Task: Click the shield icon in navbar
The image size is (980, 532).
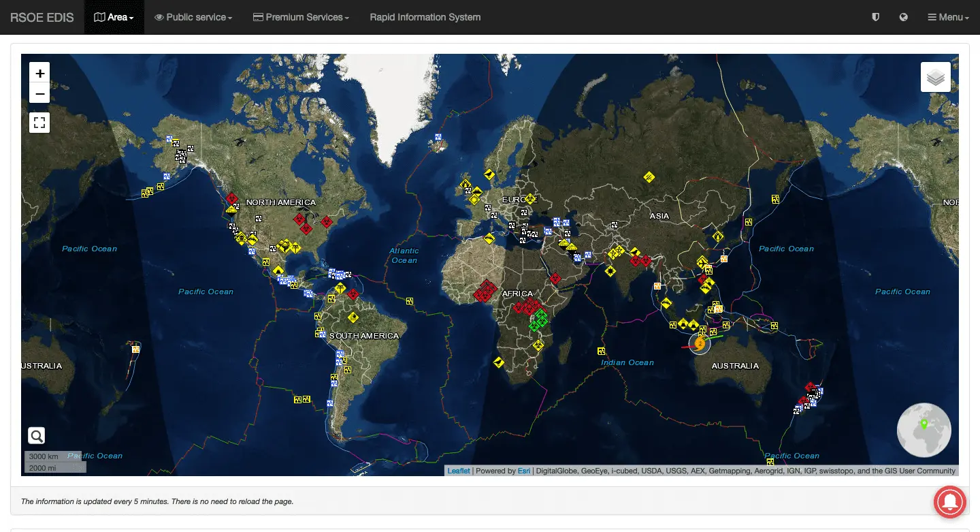Action: (x=876, y=17)
